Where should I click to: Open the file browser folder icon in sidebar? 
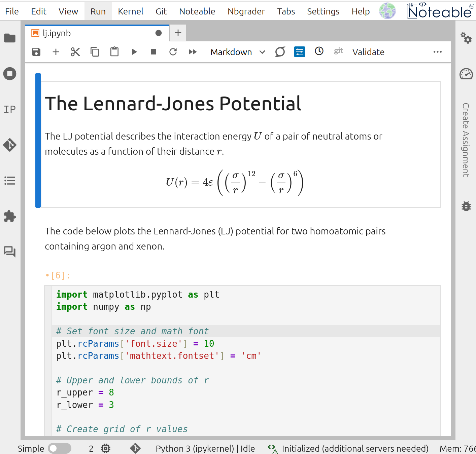coord(10,38)
